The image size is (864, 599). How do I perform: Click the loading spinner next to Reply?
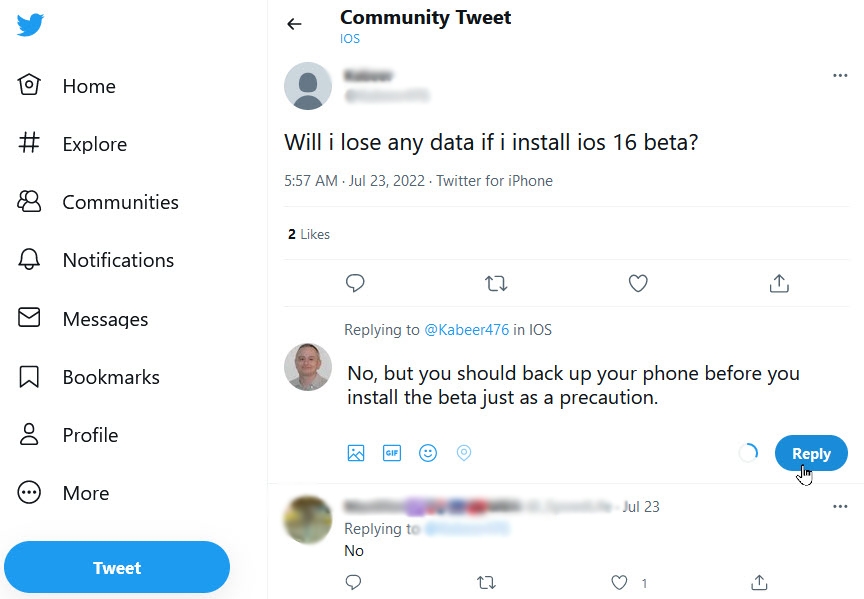tap(748, 452)
